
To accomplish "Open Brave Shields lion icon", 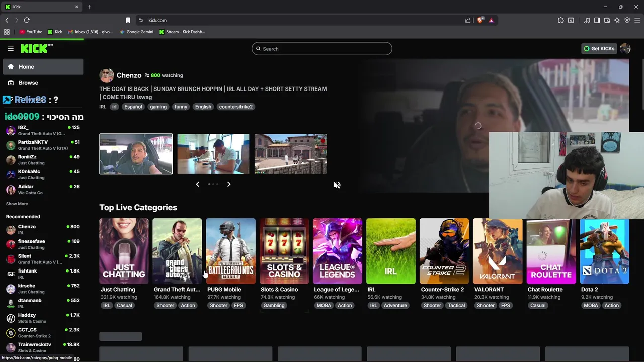I will 480,20.
